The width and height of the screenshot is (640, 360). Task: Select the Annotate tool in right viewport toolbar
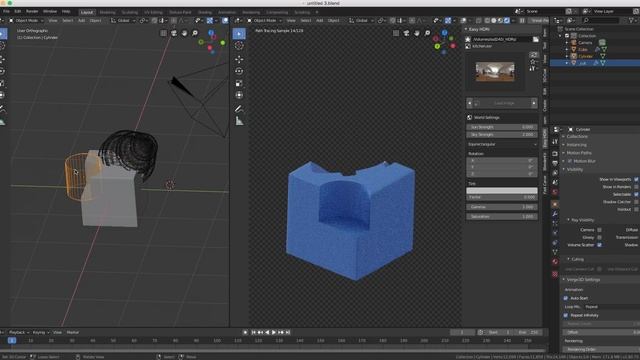point(239,109)
